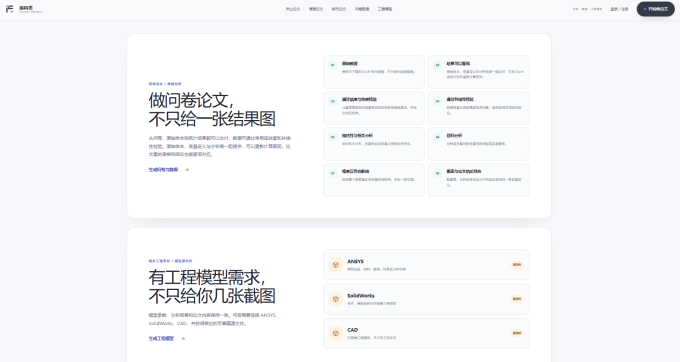
Task: Select the SolidWorks title text
Action: 360,296
